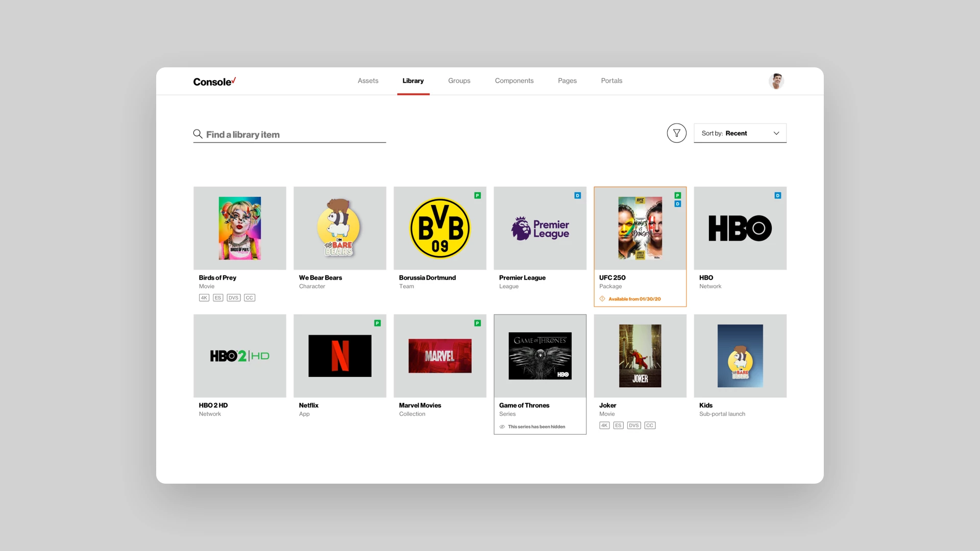Viewport: 980px width, 551px height.
Task: Click the CC tag under Joker
Action: pos(650,425)
